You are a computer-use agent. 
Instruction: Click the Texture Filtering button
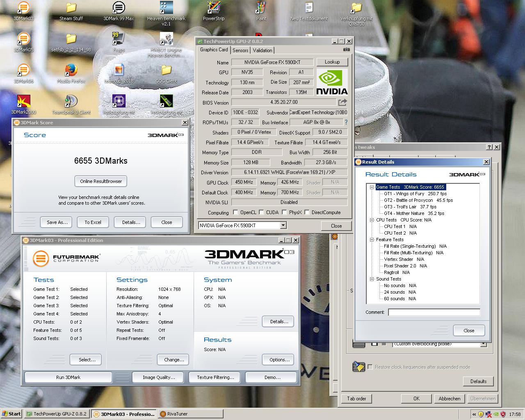(215, 377)
